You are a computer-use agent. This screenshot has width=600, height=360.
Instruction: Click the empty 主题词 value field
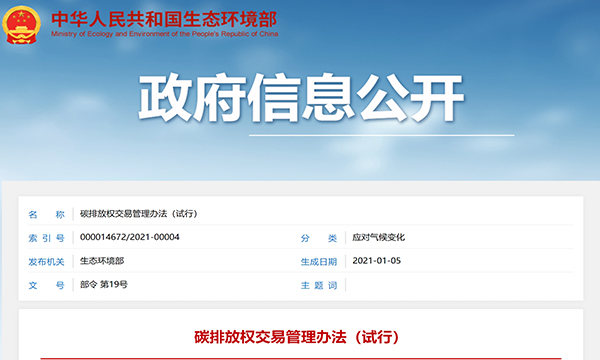pos(459,285)
